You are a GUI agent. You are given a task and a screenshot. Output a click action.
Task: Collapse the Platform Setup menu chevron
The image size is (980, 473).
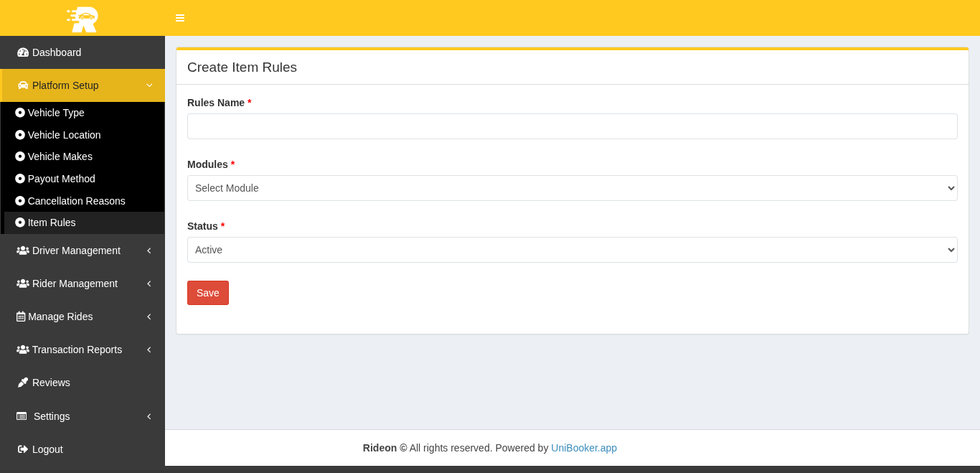pyautogui.click(x=149, y=85)
